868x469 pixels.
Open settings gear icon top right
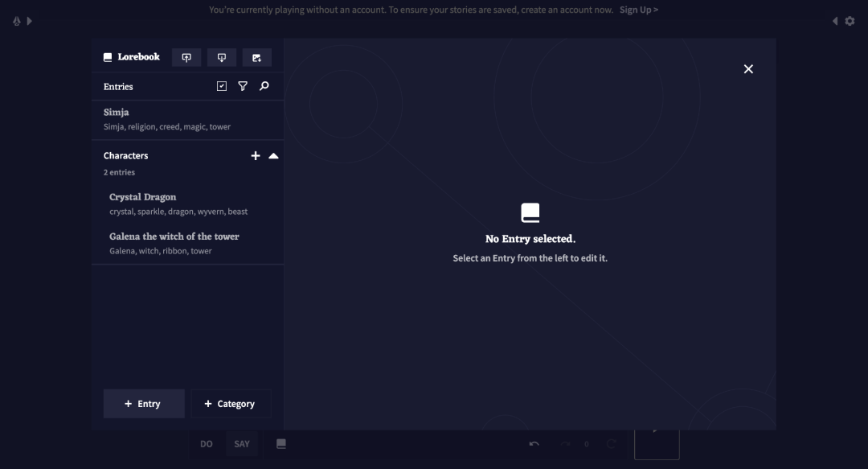(850, 21)
